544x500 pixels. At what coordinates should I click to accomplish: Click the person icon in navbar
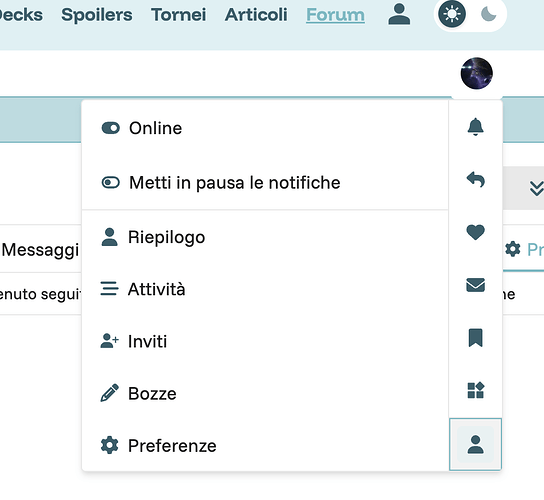(399, 14)
